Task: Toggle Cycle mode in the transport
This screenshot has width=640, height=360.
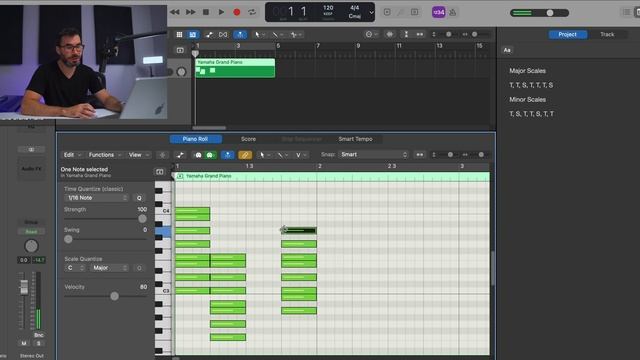Action: tap(252, 12)
